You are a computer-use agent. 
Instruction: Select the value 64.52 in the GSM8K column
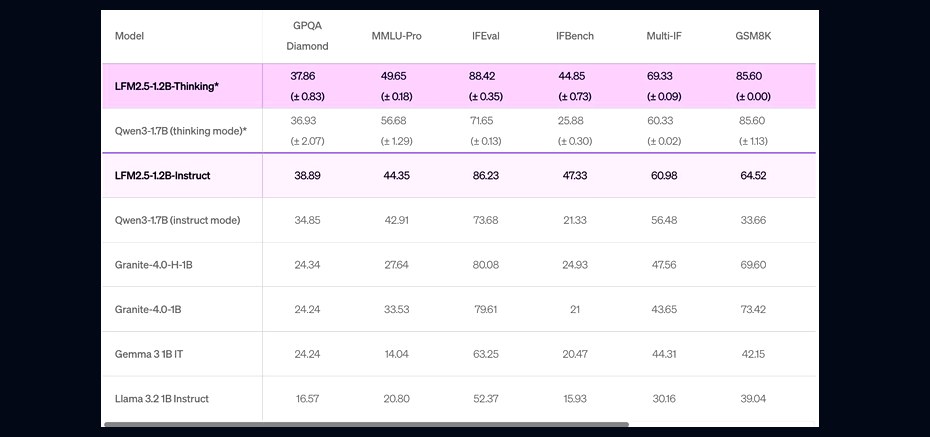pyautogui.click(x=753, y=176)
